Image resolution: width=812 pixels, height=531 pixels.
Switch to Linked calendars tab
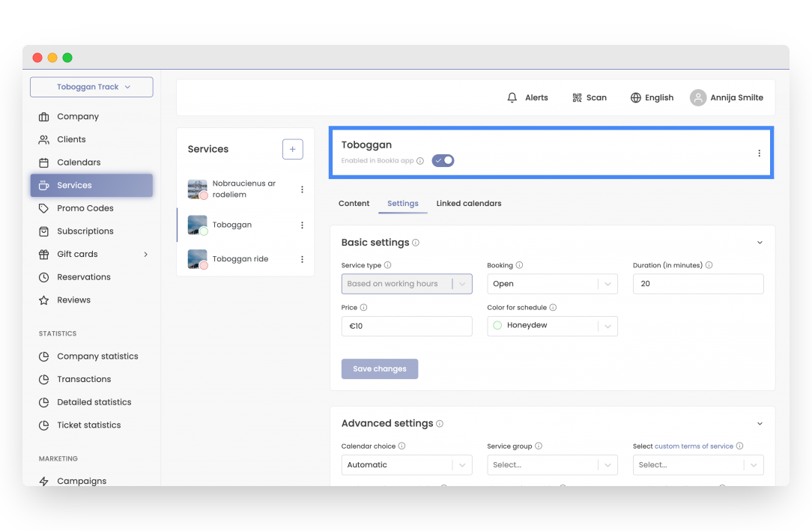tap(469, 204)
